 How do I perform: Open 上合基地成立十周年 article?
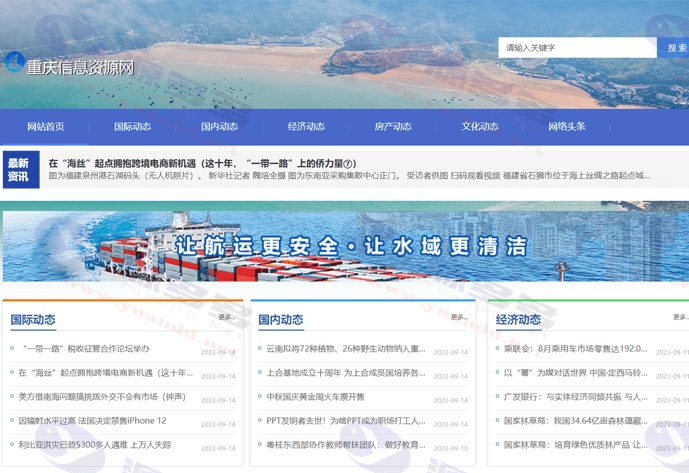click(346, 373)
